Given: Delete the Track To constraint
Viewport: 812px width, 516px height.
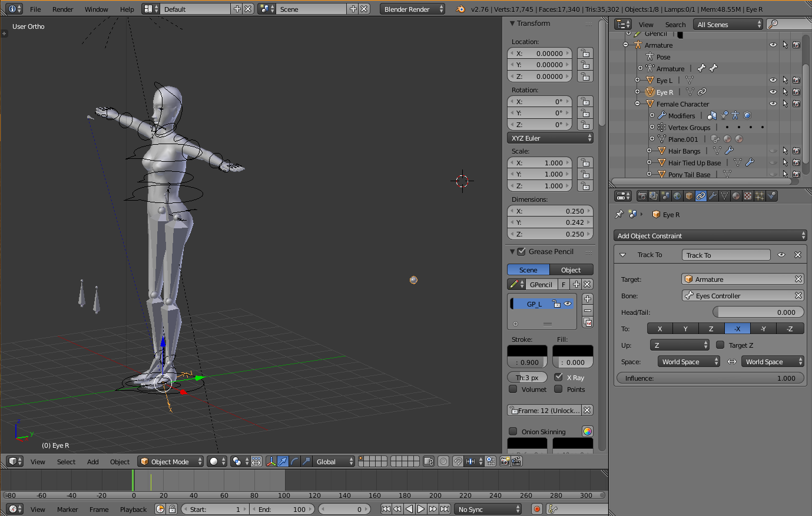Looking at the screenshot, I should coord(798,255).
